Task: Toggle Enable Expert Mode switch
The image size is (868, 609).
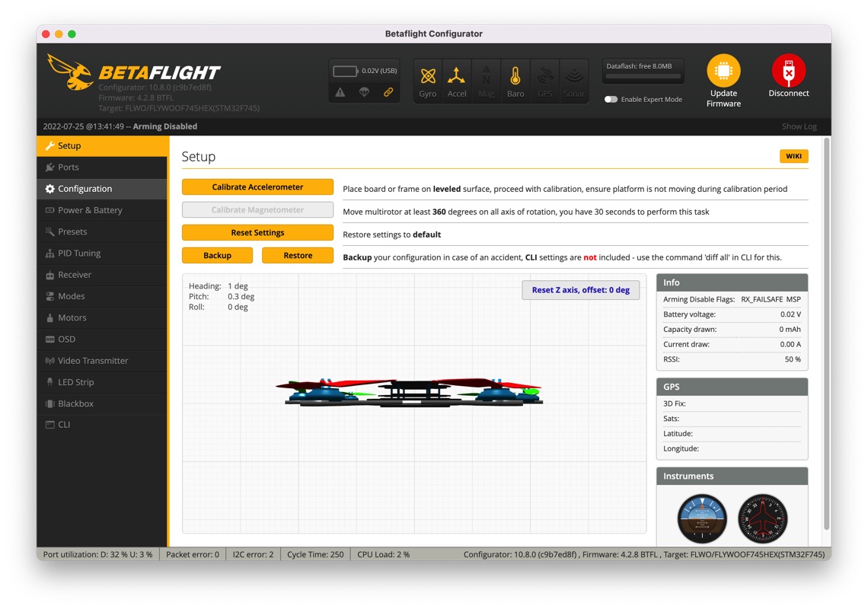Action: point(611,99)
